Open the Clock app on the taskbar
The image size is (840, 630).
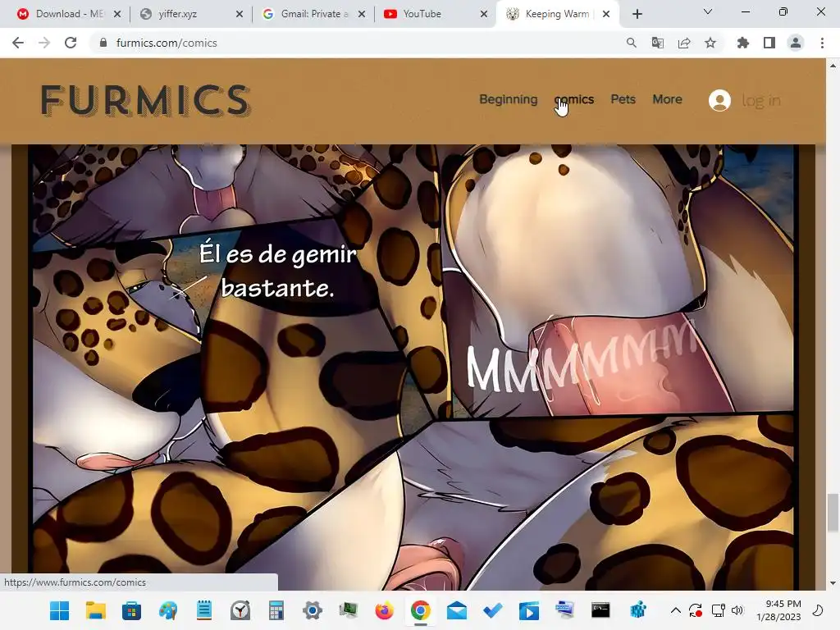pos(240,610)
